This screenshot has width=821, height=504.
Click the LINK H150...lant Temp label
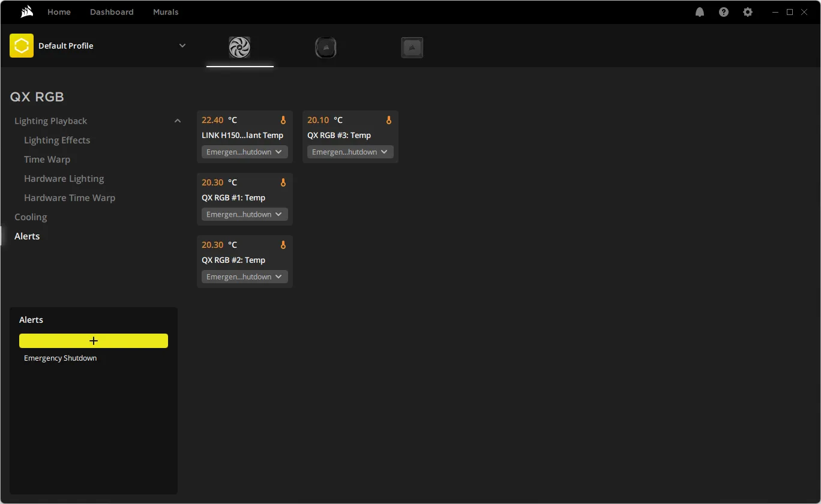pos(242,135)
